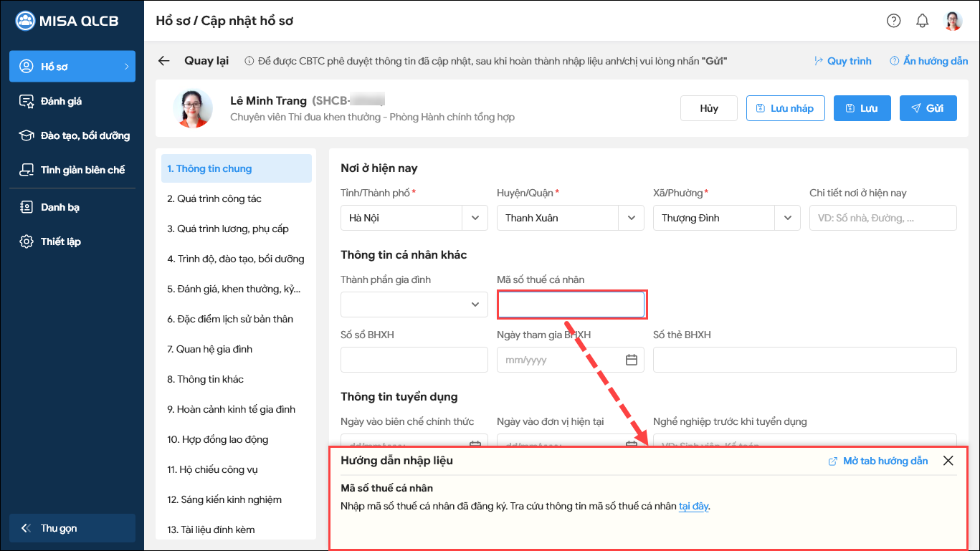Click the back arrow next to Quay lại

(x=164, y=61)
